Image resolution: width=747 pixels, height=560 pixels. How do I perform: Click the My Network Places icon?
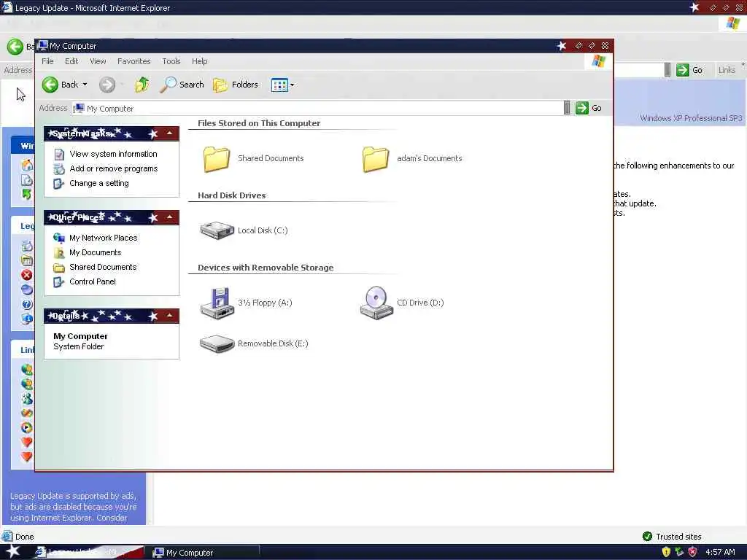tap(59, 238)
